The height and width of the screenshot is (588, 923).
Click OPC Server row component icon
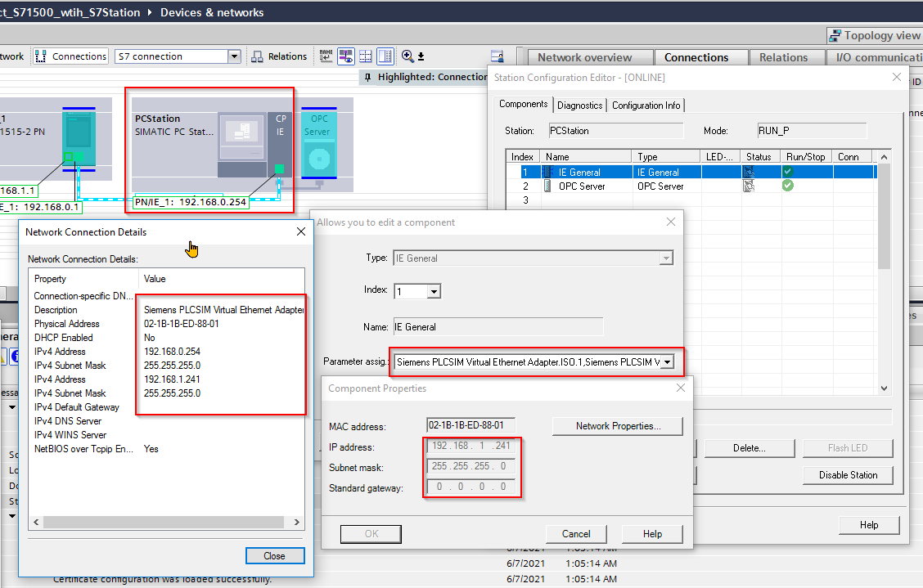[547, 186]
